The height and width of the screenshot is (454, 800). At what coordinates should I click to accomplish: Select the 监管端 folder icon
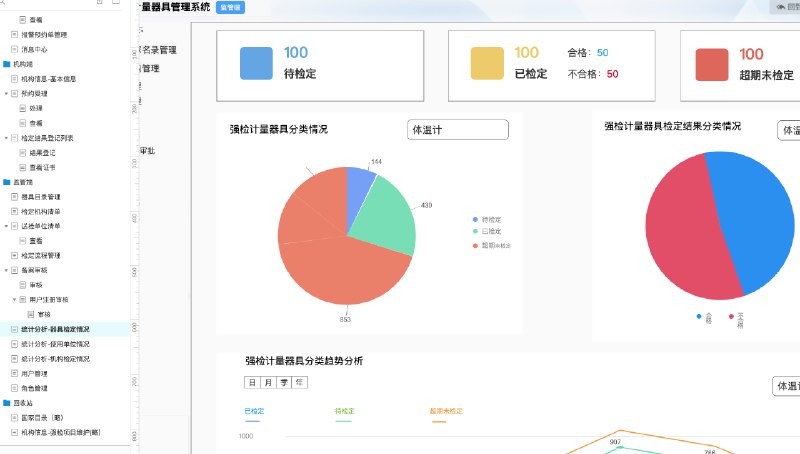[x=7, y=182]
